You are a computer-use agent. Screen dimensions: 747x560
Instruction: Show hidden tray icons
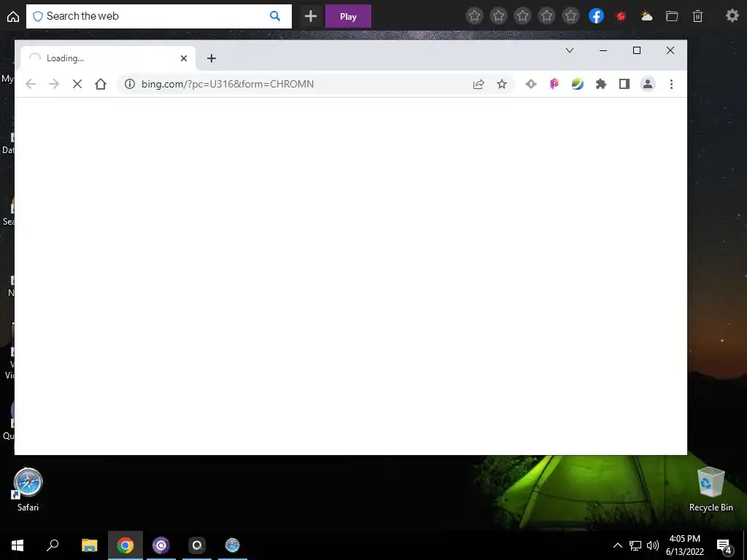617,545
